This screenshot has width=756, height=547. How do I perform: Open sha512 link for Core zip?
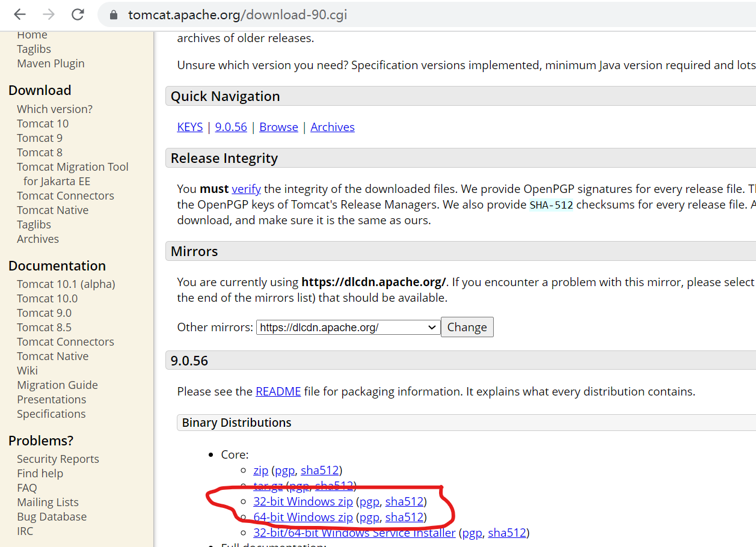(320, 470)
